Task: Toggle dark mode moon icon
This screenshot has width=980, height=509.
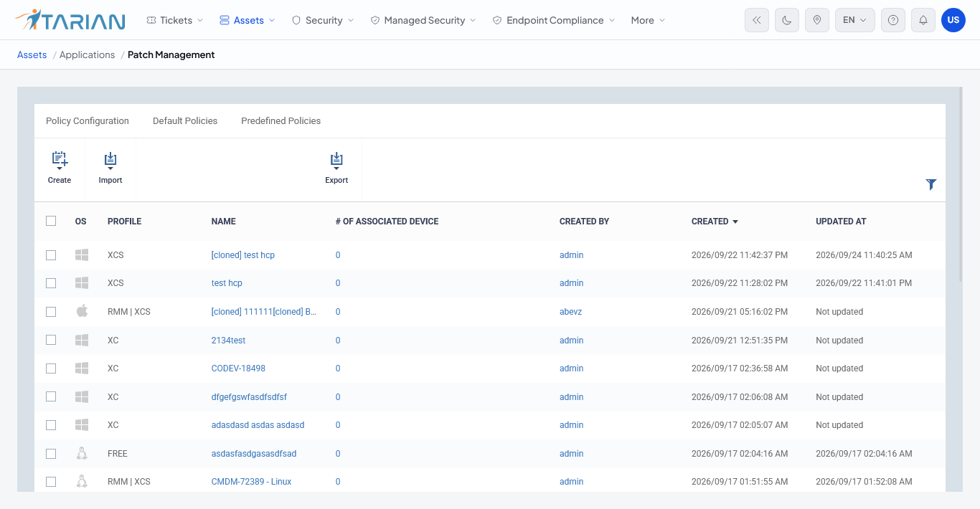Action: coord(787,20)
